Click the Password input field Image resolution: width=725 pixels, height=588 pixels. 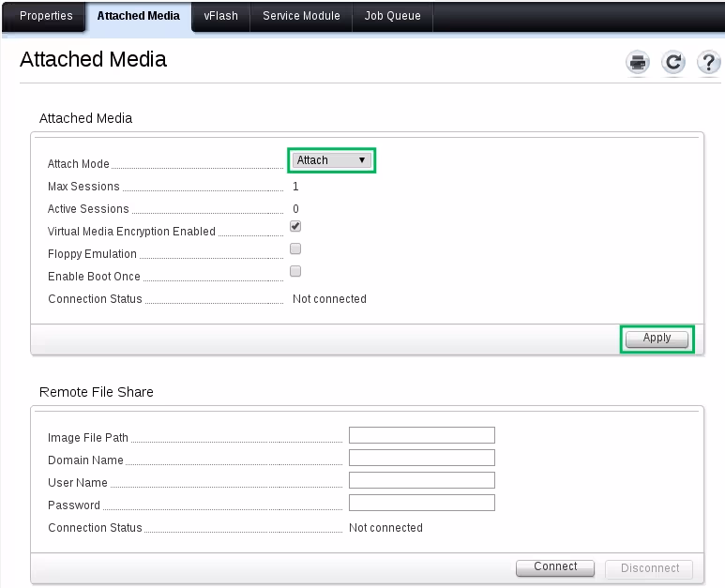pos(422,503)
